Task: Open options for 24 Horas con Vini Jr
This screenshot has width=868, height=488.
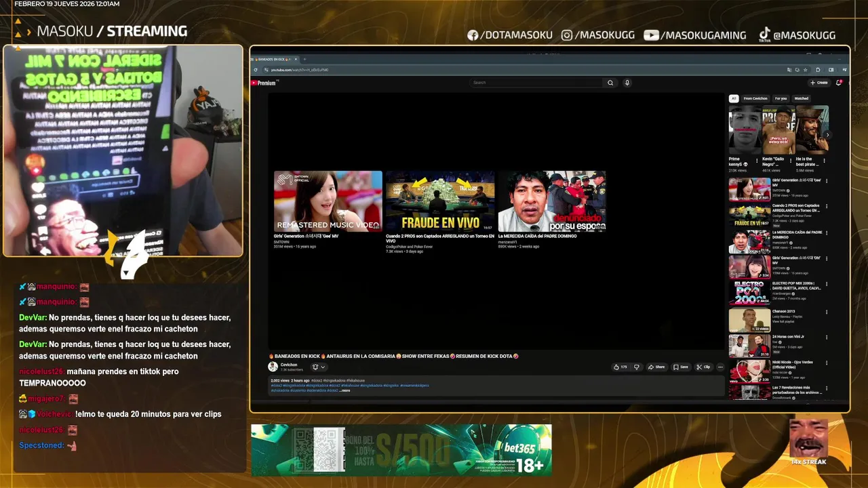Action: 827,338
